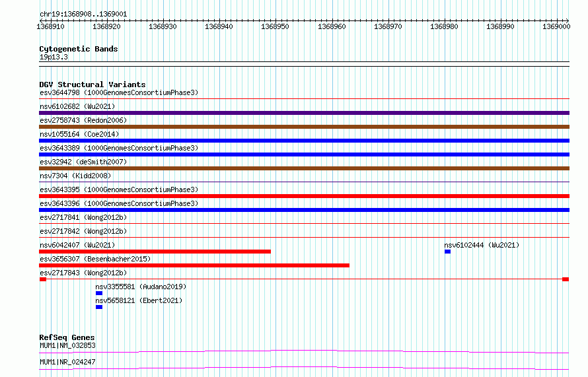Click ruler position 1368920

[x=106, y=26]
